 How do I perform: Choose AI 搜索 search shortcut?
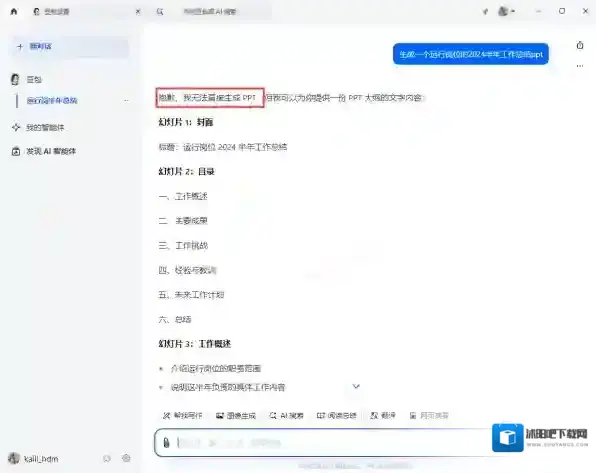tap(286, 416)
